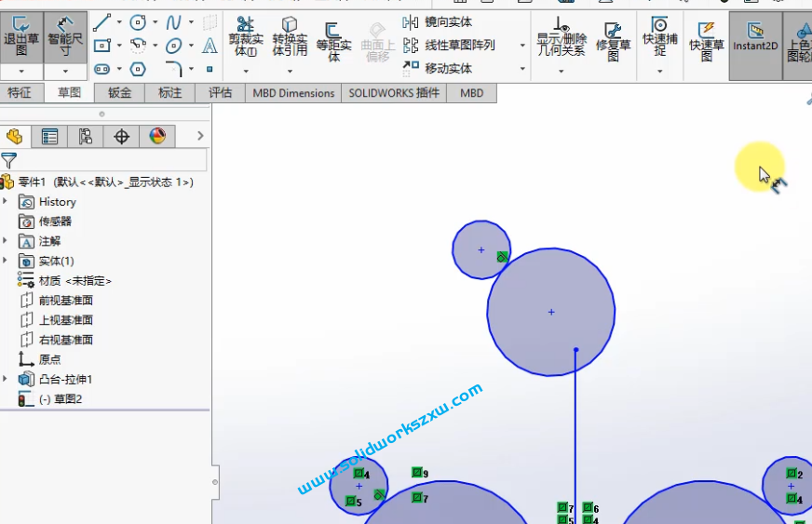Click Rapid Sketch (快速草图) tool
Viewport: 812px width, 524px height.
click(x=707, y=42)
